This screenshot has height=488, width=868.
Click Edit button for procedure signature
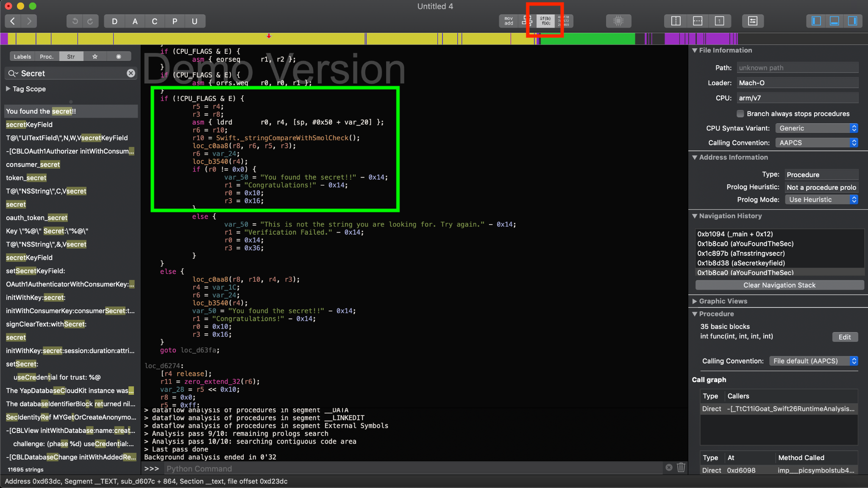[x=844, y=337]
